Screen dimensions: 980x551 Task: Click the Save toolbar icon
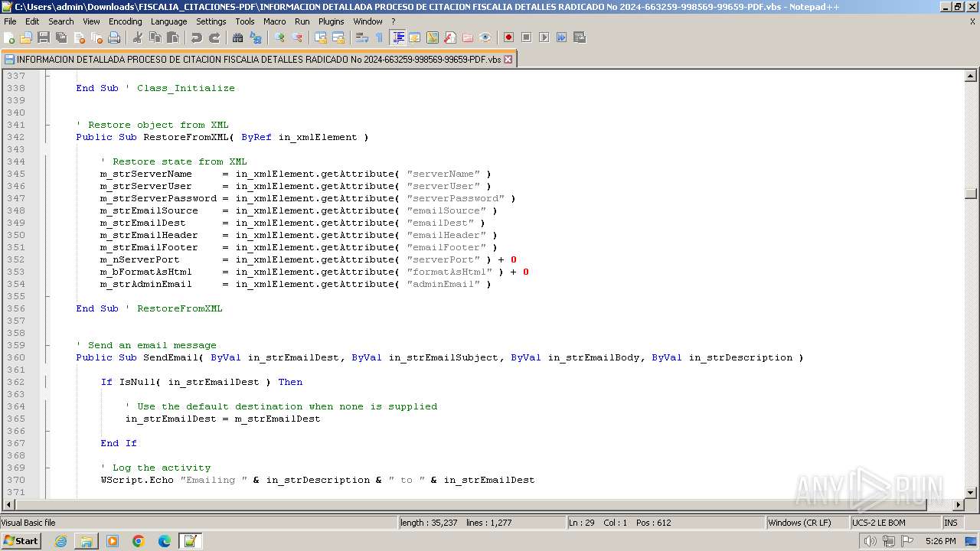[x=44, y=37]
